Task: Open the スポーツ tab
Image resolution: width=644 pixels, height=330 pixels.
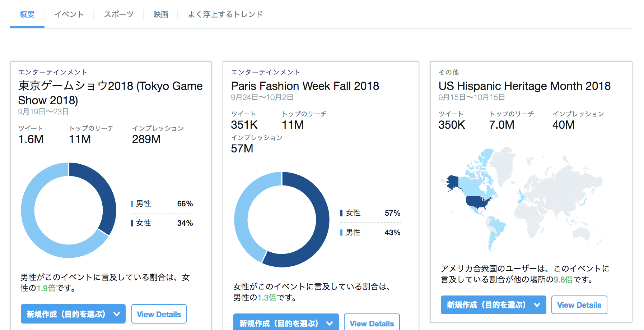Action: (118, 14)
